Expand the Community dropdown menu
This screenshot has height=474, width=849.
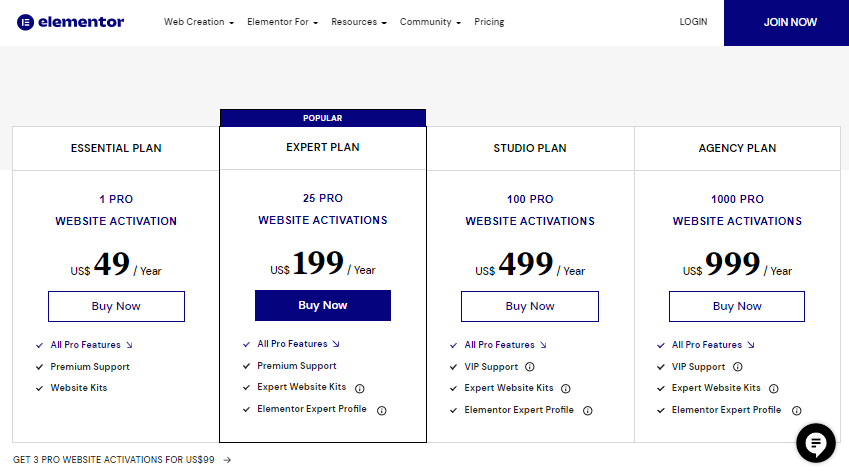point(430,22)
